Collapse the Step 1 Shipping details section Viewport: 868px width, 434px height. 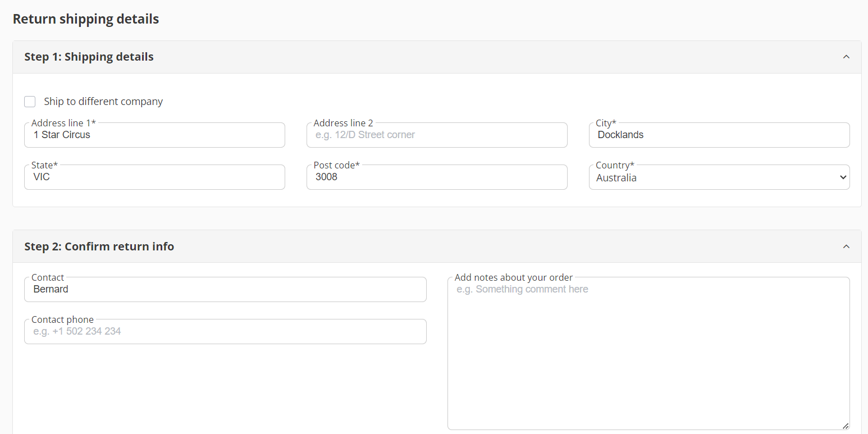[x=846, y=57]
